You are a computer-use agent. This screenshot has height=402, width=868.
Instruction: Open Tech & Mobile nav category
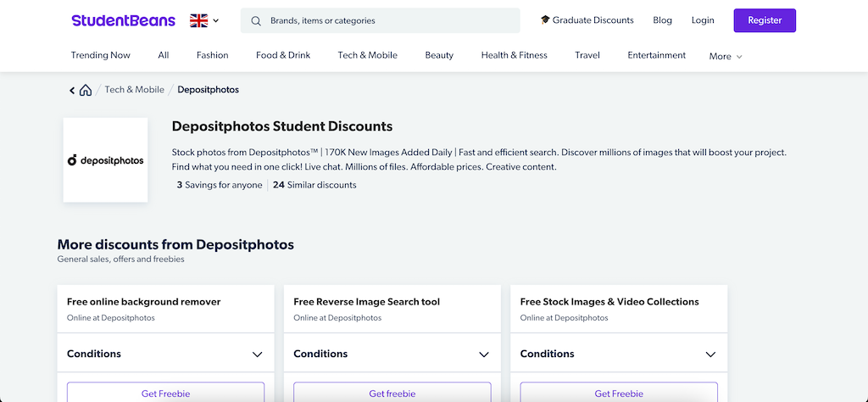[x=368, y=55]
